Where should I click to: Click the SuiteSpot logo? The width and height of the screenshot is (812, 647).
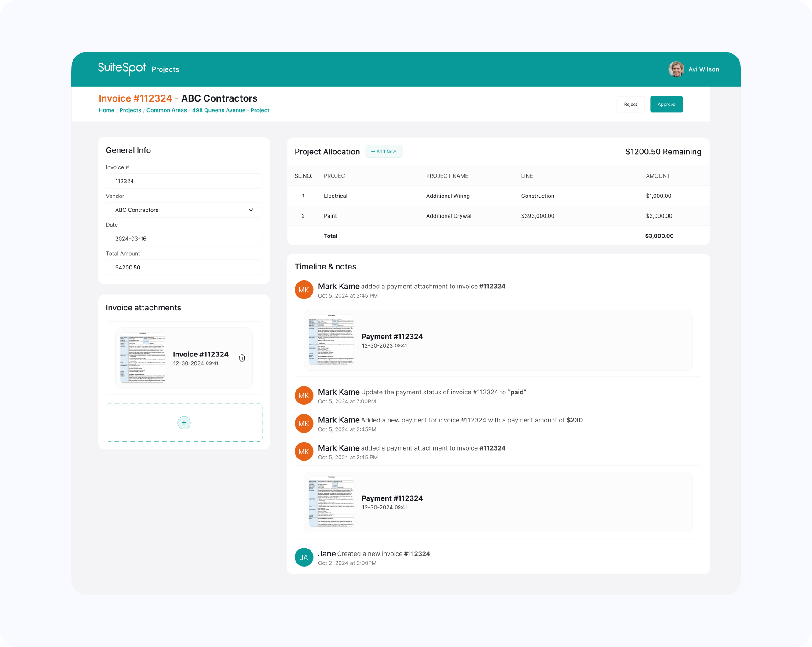click(121, 69)
